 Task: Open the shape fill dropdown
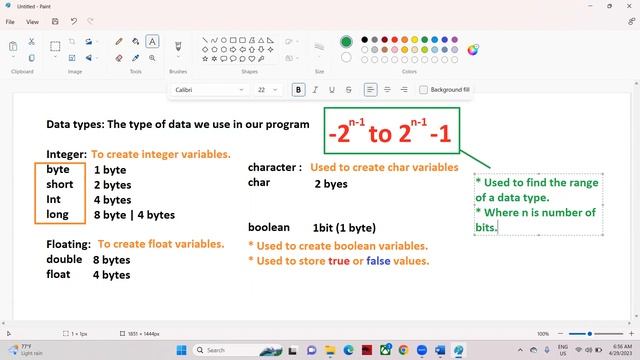[292, 58]
